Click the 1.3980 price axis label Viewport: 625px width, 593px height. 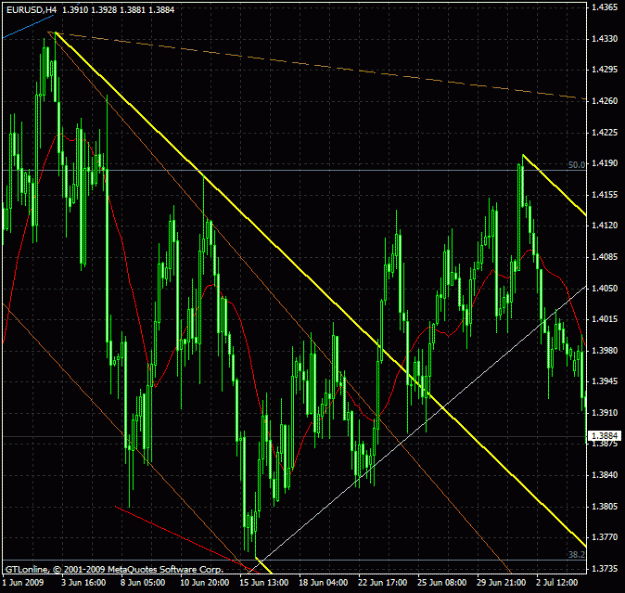605,350
